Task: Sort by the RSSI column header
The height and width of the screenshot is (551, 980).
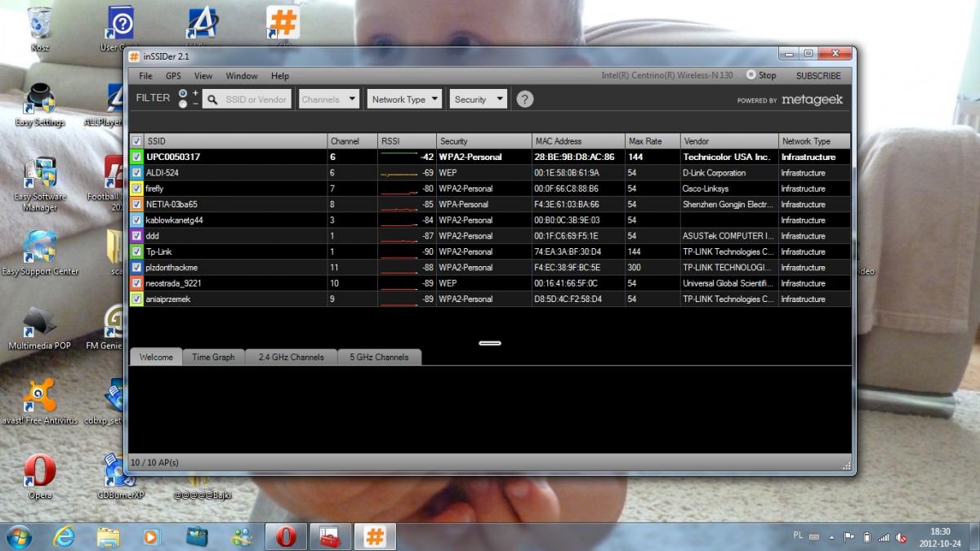Action: click(x=407, y=141)
